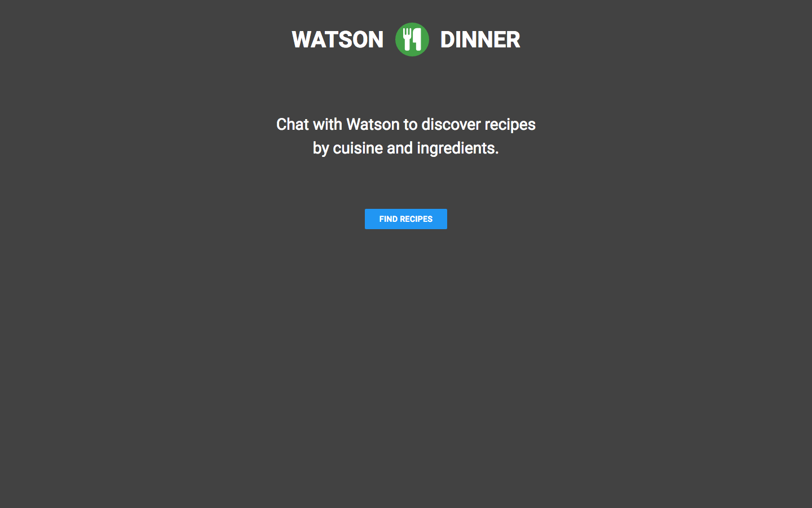The height and width of the screenshot is (508, 812).
Task: Click the letter W in the WATSON heading
Action: point(302,40)
